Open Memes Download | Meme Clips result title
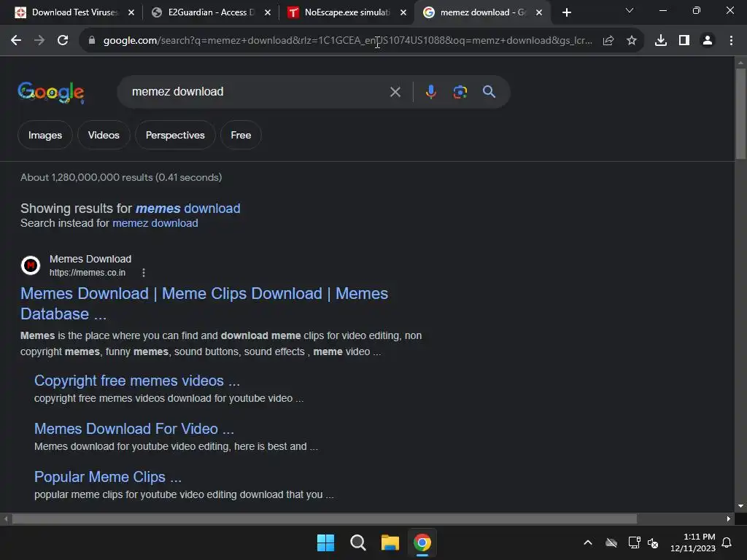This screenshot has width=747, height=560. pyautogui.click(x=204, y=304)
